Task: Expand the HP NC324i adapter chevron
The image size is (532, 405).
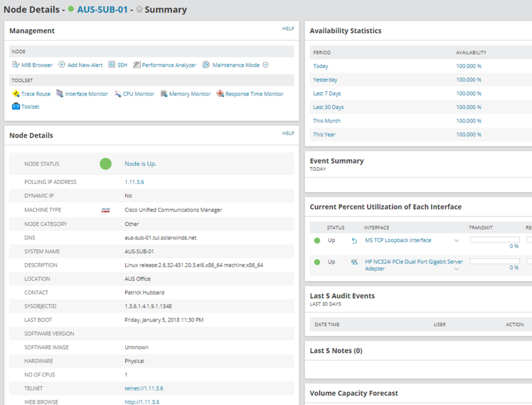Action: click(x=457, y=269)
